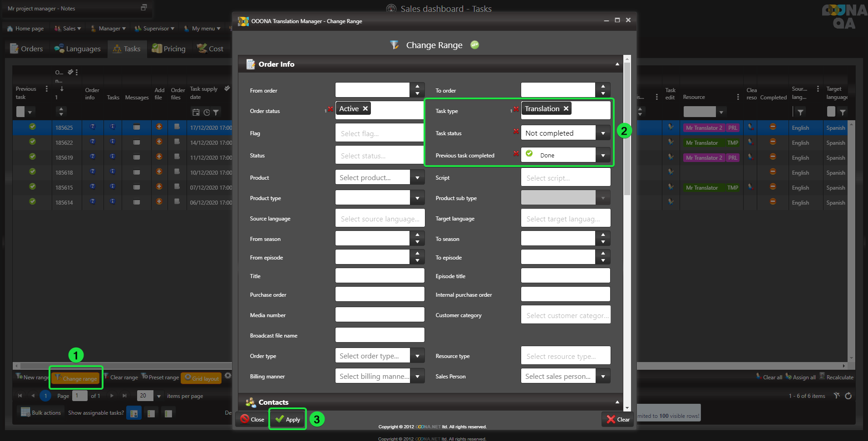Remove the Translation tag from Task type
This screenshot has height=441, width=868.
566,109
